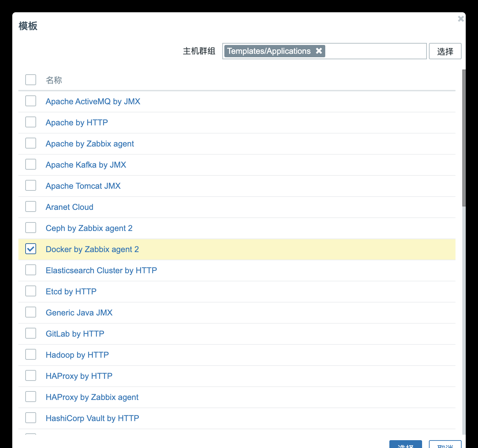
Task: Click the blue 选择 confirm button at the bottom
Action: tap(405, 444)
